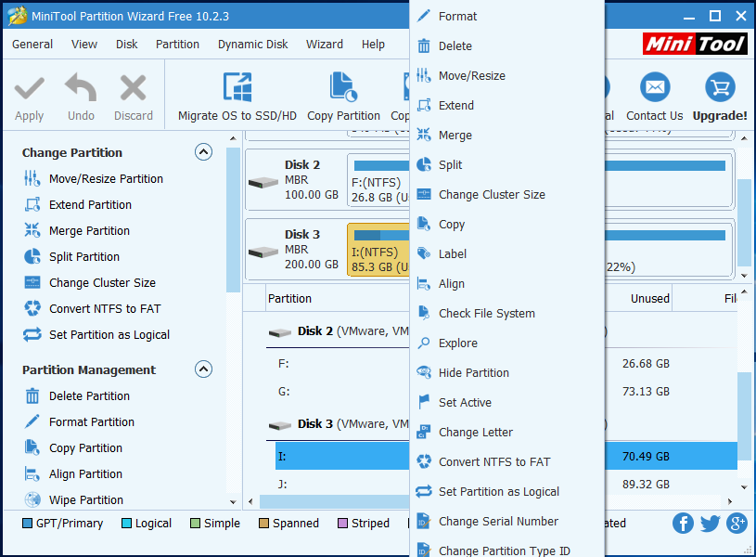Click the Apply checkmark icon
This screenshot has width=756, height=557.
pos(30,88)
